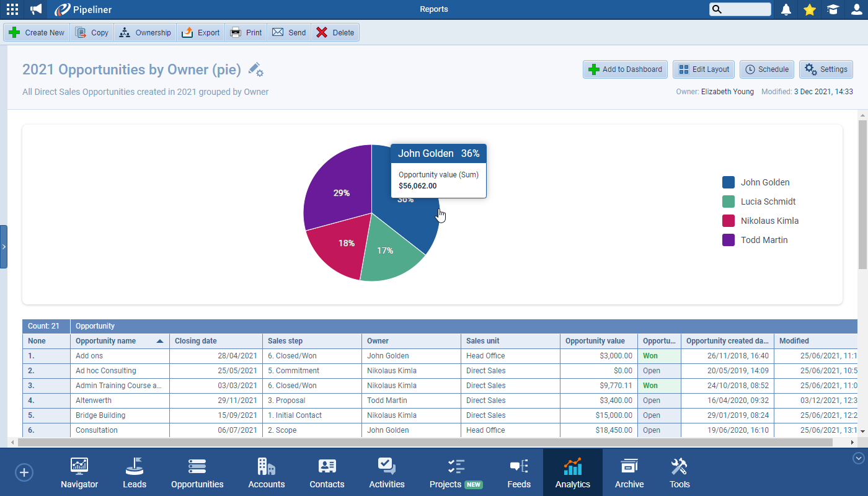Open the app switcher grid icon
The height and width of the screenshot is (496, 868).
tap(12, 9)
